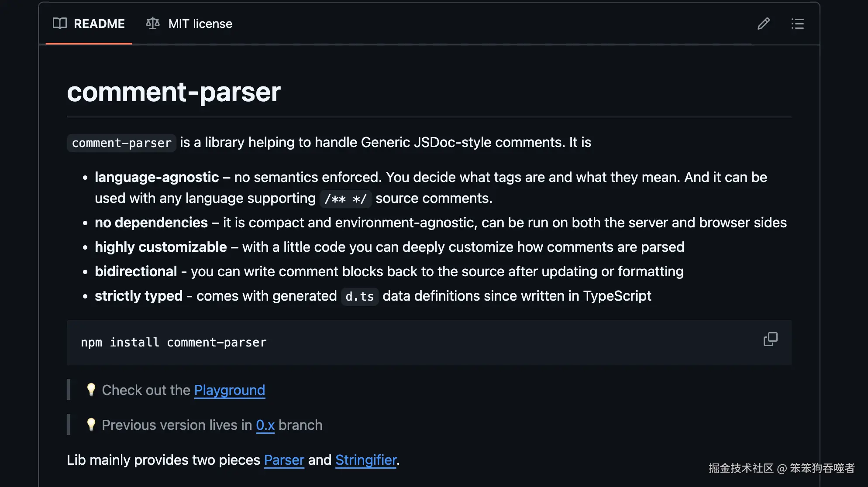The height and width of the screenshot is (487, 868).
Task: Click the lightbulb beside Check out the Playground
Action: pos(91,389)
